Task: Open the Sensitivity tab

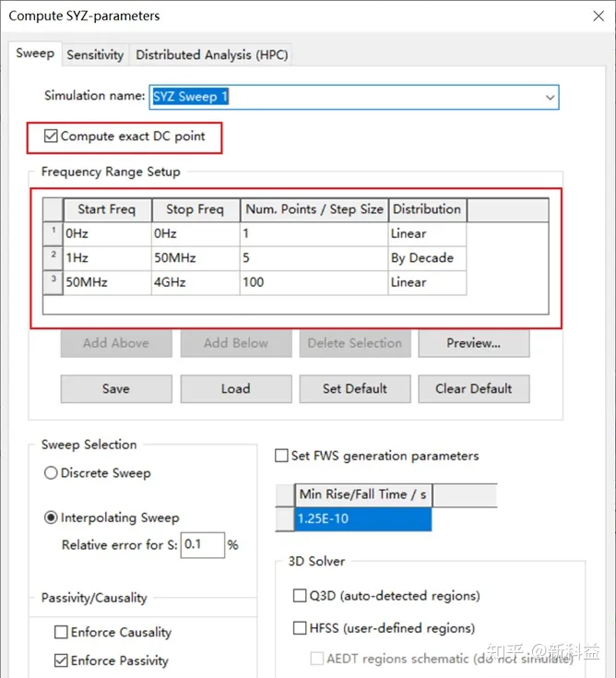Action: pyautogui.click(x=95, y=55)
